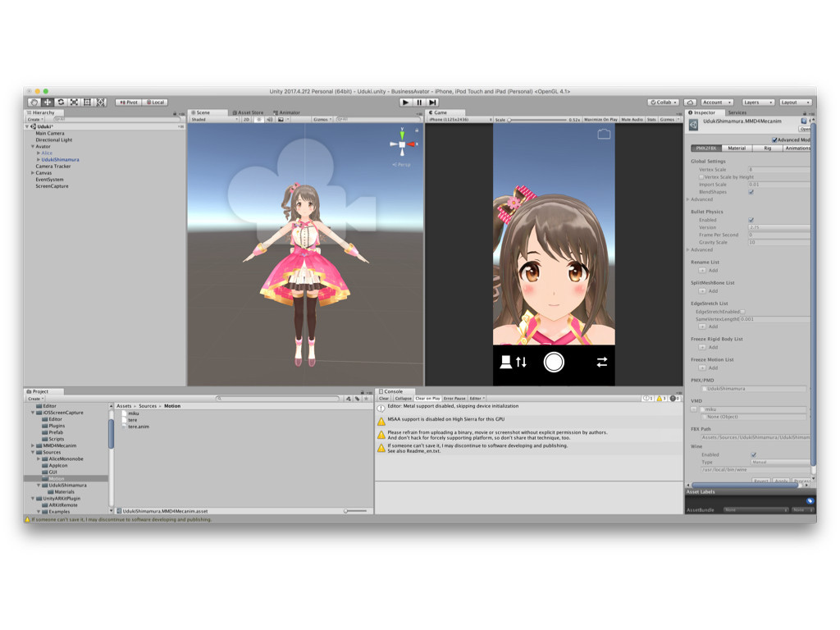Toggle Pivot handle position
Image resolution: width=840 pixels, height=630 pixels.
pyautogui.click(x=129, y=103)
